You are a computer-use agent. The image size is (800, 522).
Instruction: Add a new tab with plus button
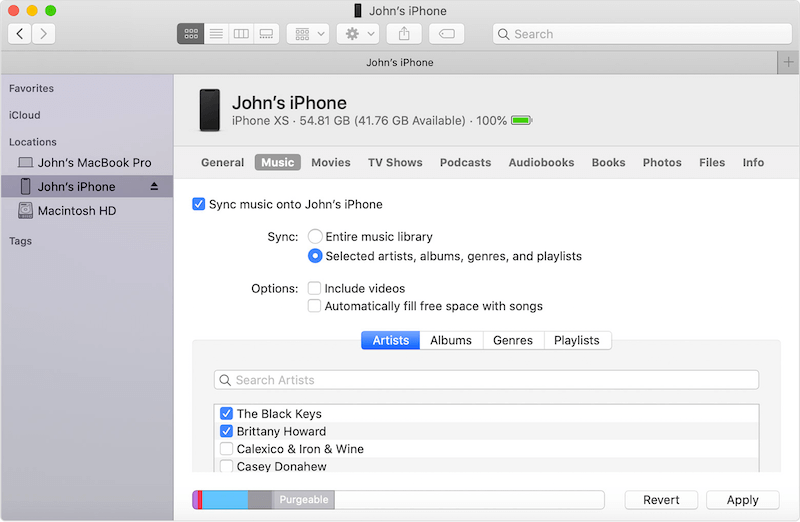(x=788, y=62)
